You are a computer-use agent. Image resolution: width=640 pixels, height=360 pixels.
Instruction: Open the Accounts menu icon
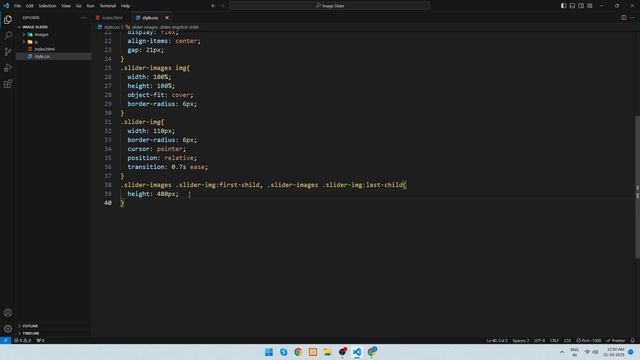(8, 313)
